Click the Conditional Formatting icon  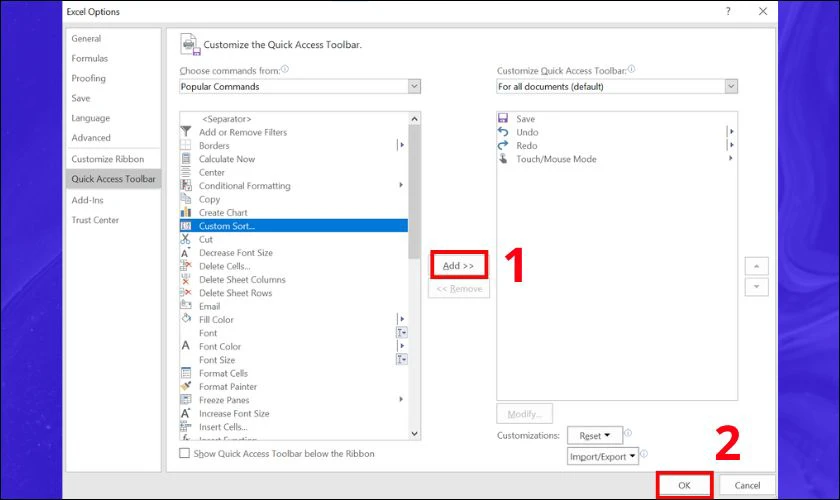pos(186,185)
